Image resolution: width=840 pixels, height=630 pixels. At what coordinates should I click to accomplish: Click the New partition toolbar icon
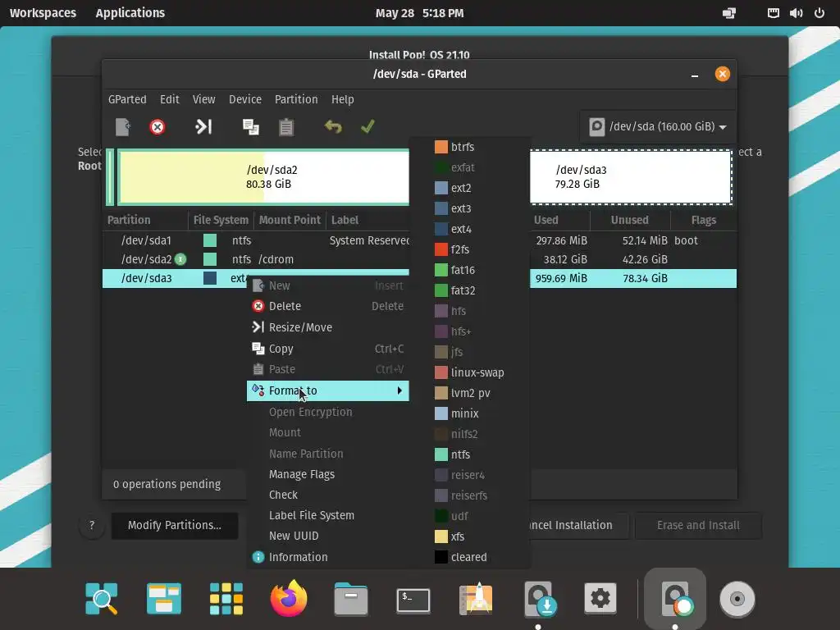[x=123, y=127]
